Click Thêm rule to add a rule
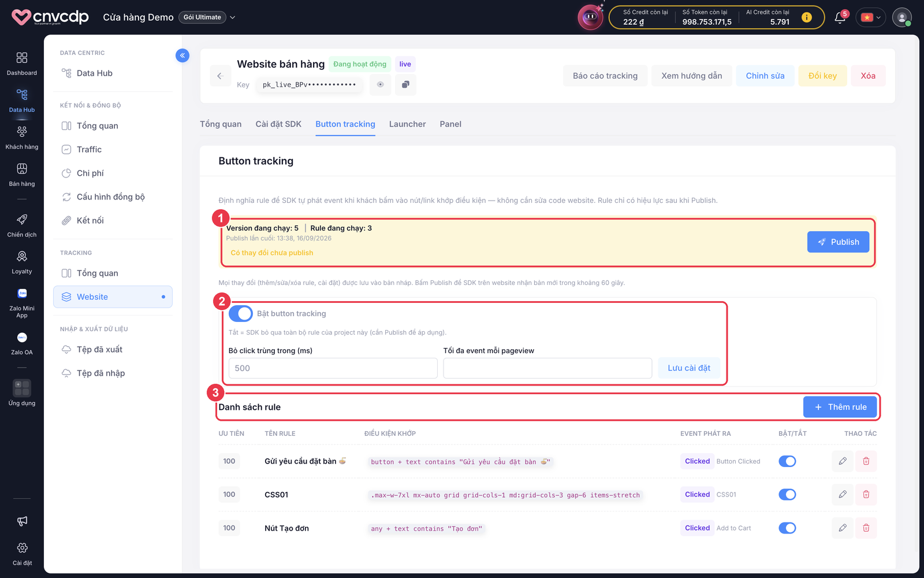 tap(840, 407)
